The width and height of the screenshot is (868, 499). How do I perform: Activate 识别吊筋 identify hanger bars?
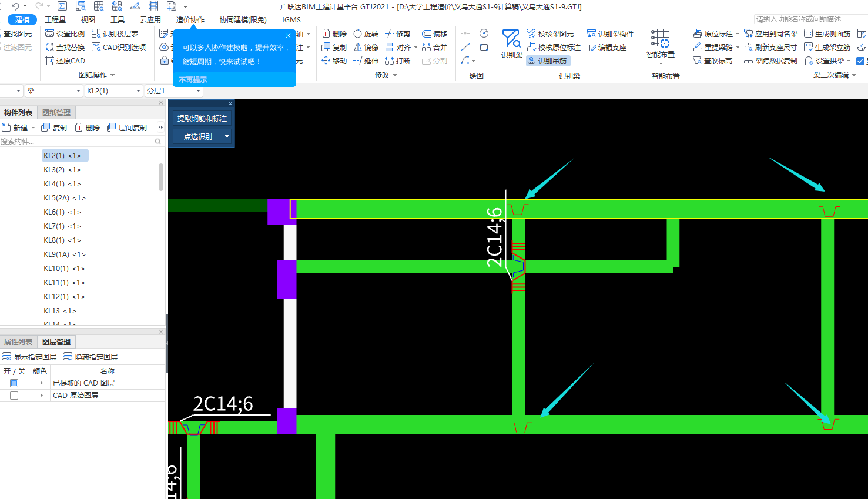(x=547, y=61)
